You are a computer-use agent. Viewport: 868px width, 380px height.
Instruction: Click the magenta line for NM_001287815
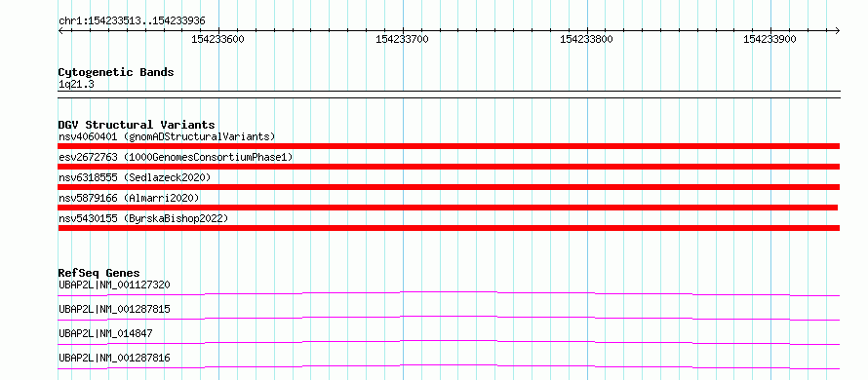[449, 318]
